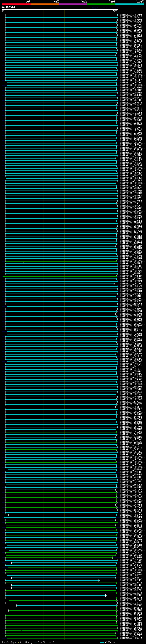
Task: Click the red ~20% identity legend bar
Action: pyautogui.click(x=16, y=4)
